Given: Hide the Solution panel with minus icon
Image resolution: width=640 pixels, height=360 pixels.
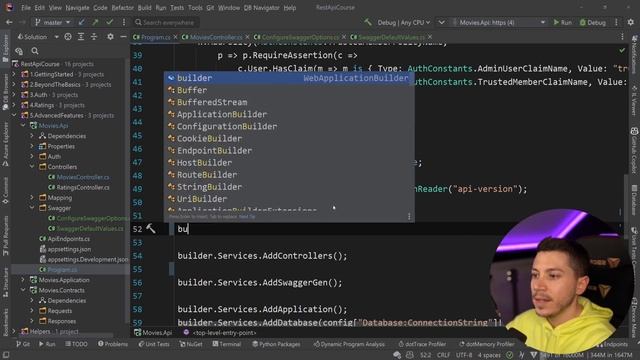Looking at the screenshot, I should (x=123, y=37).
